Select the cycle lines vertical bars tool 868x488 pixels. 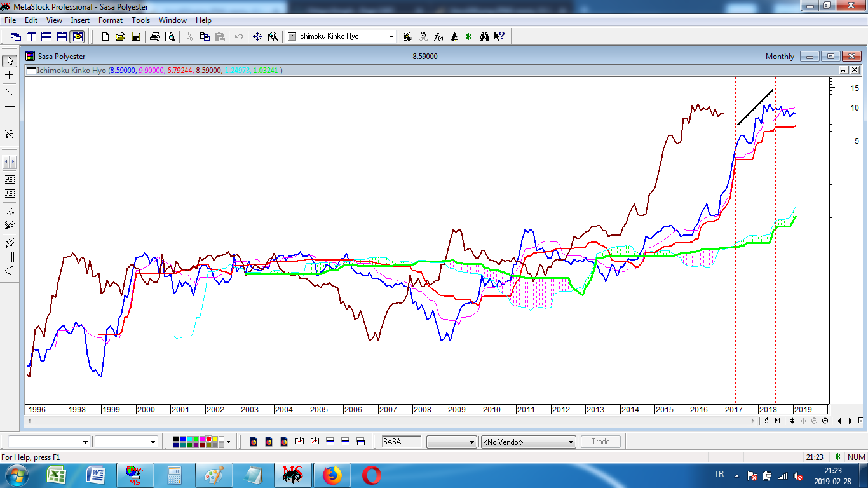pos(10,257)
